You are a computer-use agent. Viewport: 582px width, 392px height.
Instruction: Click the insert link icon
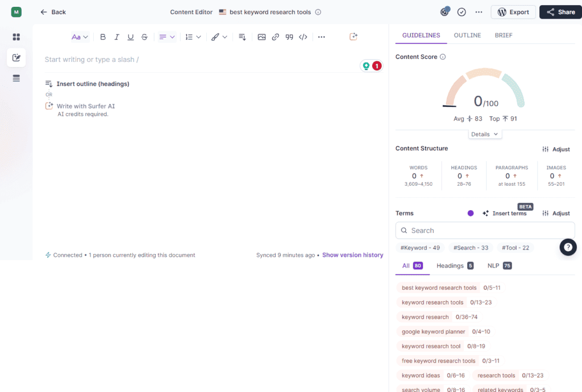[275, 36]
